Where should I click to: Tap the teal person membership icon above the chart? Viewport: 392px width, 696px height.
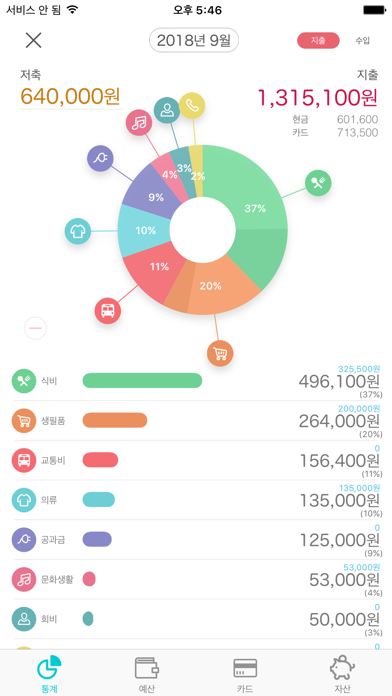[167, 110]
